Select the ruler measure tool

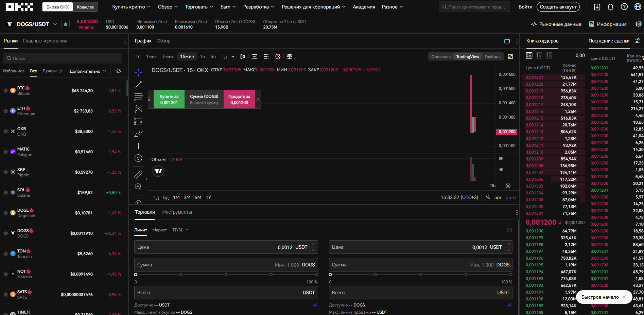pyautogui.click(x=138, y=175)
